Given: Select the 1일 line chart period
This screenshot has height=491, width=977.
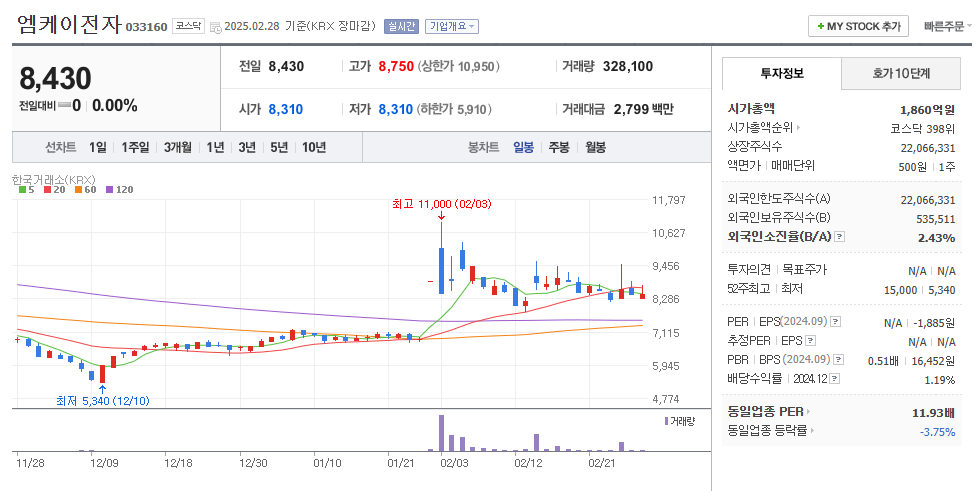Looking at the screenshot, I should (x=98, y=147).
